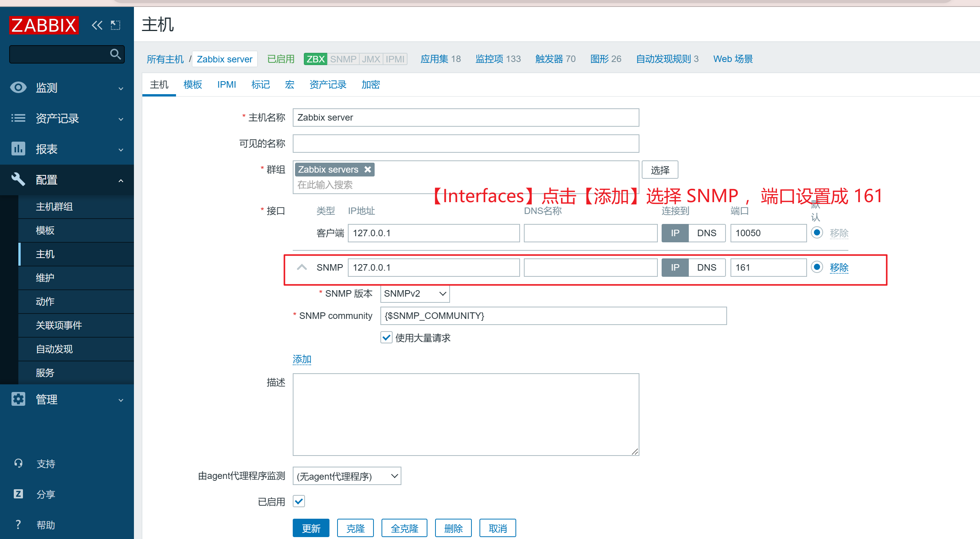The image size is (980, 539).
Task: Open 模板 in the sidebar
Action: pos(76,230)
